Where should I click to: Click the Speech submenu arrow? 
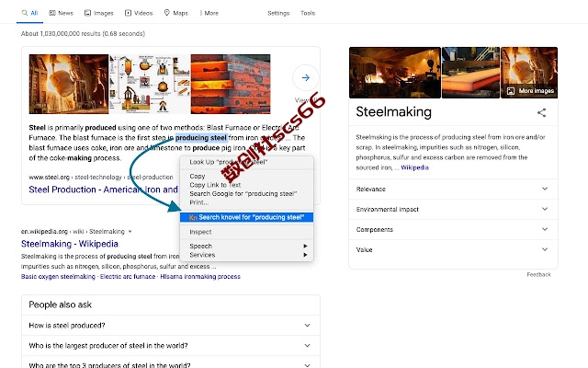click(x=305, y=247)
